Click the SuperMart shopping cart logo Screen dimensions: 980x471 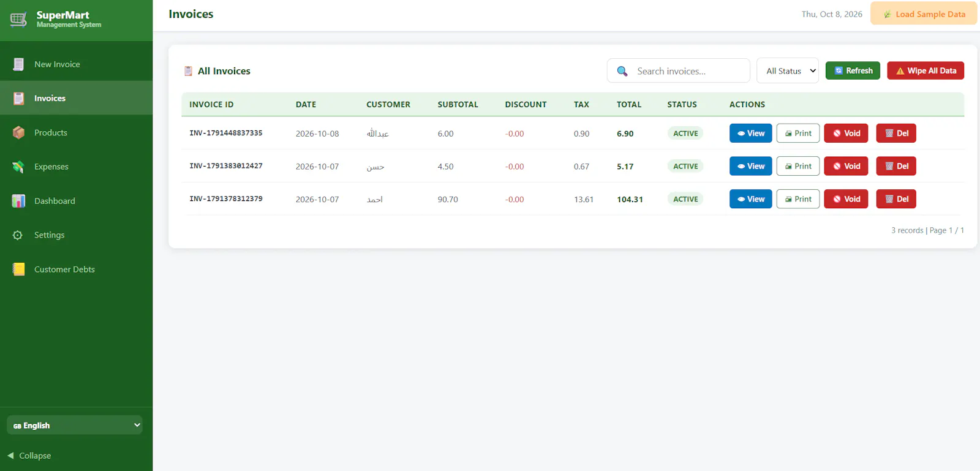tap(18, 20)
